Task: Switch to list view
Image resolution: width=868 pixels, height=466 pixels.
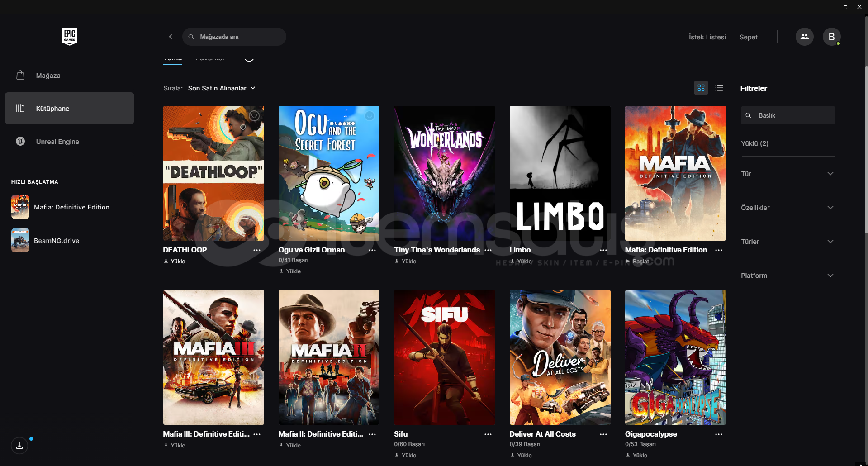Action: coord(719,88)
